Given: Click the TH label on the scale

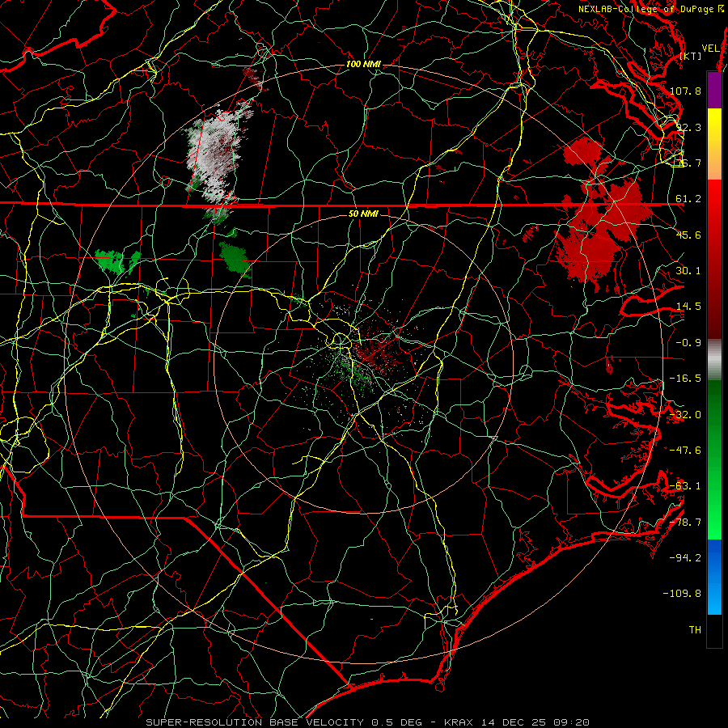Looking at the screenshot, I should [695, 630].
